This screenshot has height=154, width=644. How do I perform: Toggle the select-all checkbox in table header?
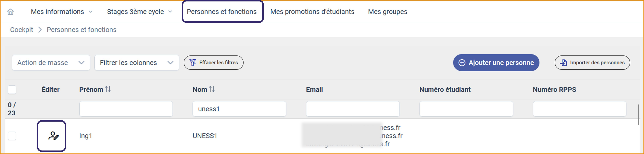(x=12, y=90)
